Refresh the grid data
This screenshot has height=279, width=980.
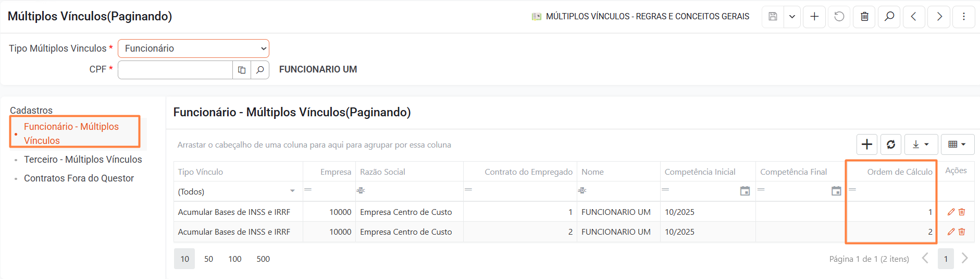pos(891,144)
